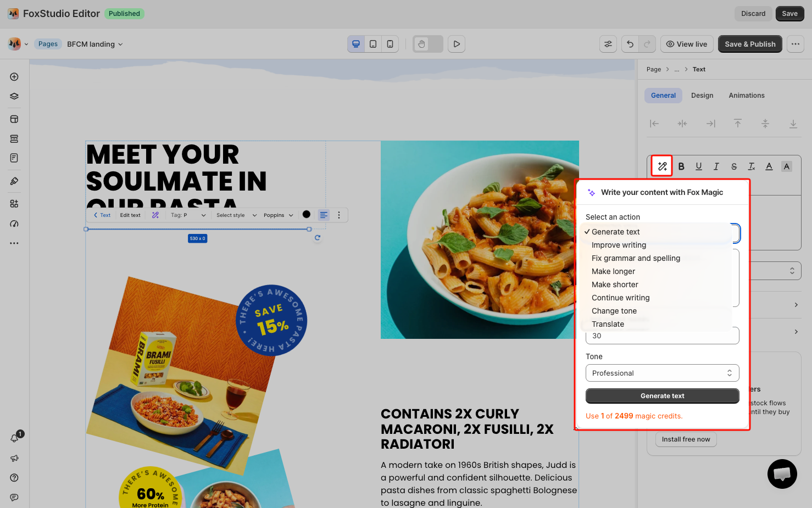Align element to right edge
Screen dimensions: 812x508
[x=711, y=124]
